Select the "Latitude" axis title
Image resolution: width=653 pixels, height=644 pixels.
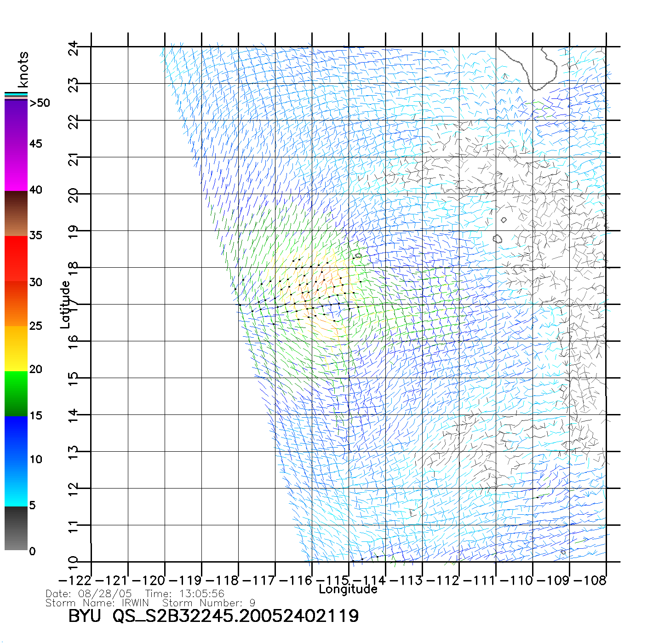(x=65, y=305)
